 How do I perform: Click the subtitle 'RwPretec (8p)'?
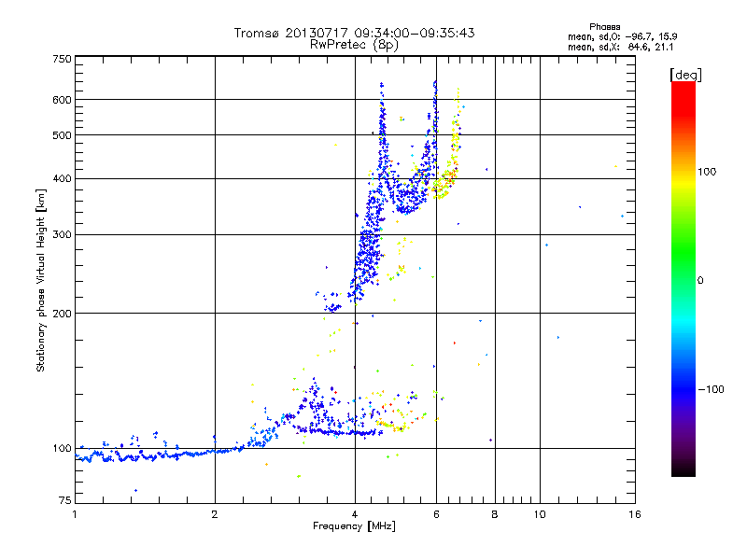click(354, 45)
